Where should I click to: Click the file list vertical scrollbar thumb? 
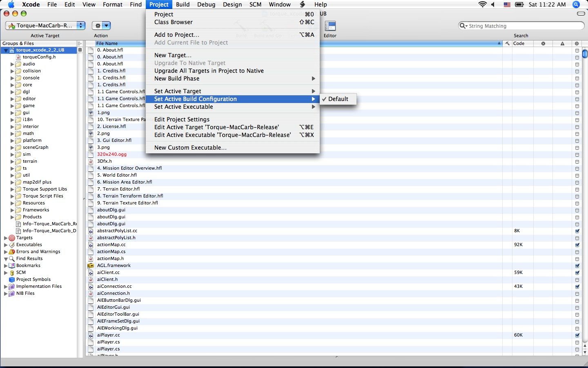(585, 54)
